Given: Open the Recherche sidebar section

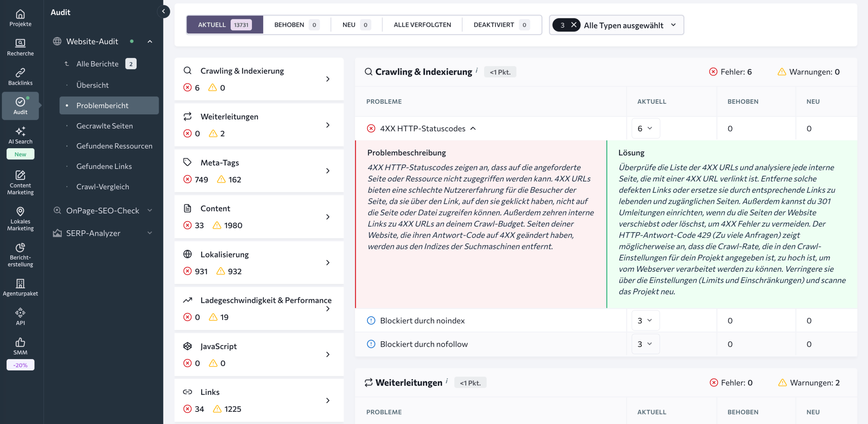Looking at the screenshot, I should (x=20, y=47).
